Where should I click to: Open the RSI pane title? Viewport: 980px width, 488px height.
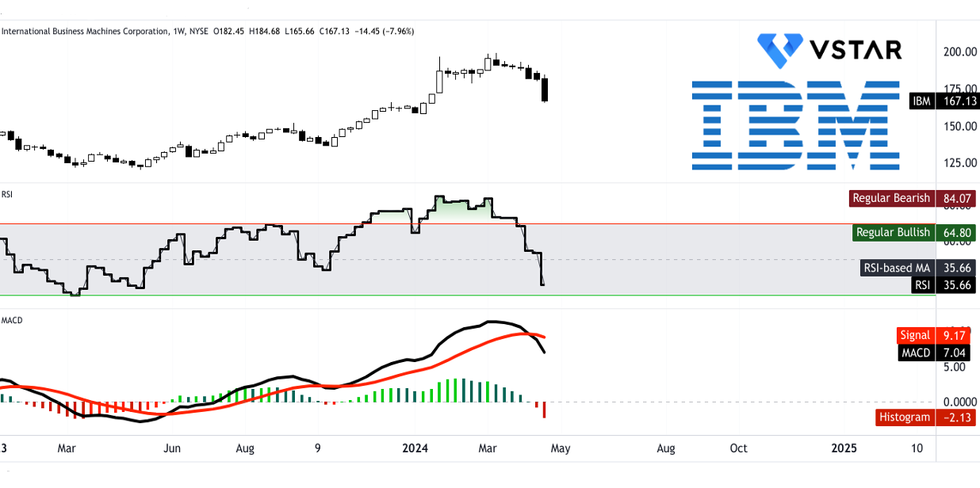click(x=6, y=193)
